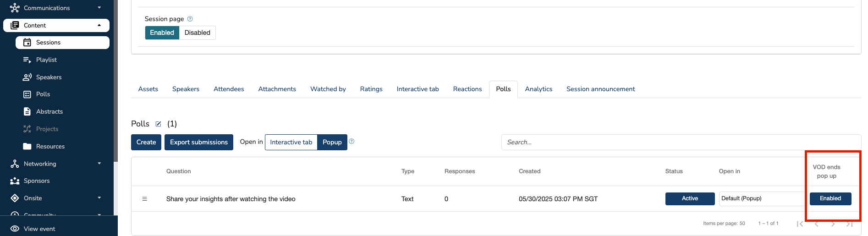Go to Abstracts in the sidebar

49,111
